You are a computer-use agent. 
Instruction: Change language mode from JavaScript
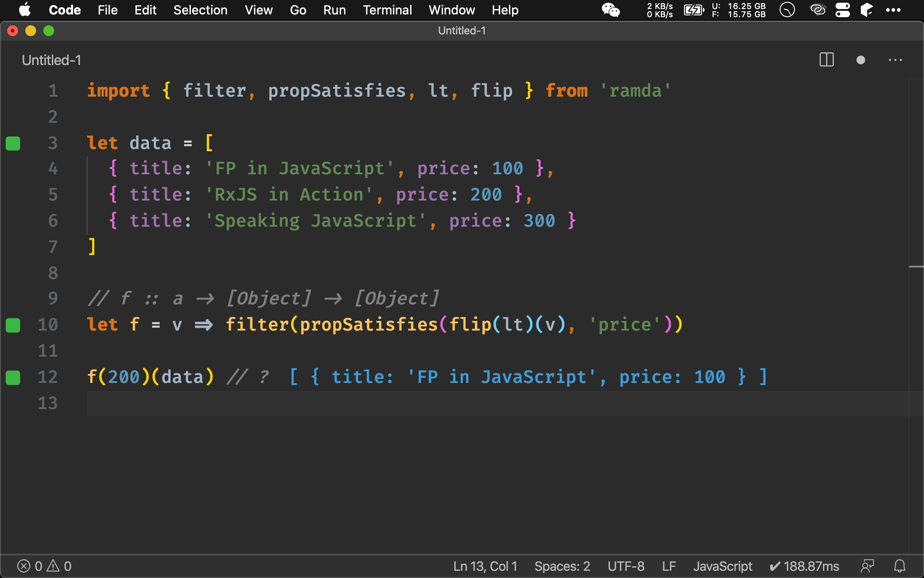point(722,566)
